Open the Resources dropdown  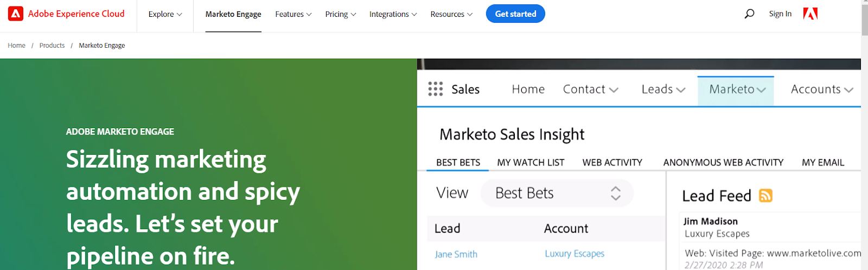coord(451,14)
